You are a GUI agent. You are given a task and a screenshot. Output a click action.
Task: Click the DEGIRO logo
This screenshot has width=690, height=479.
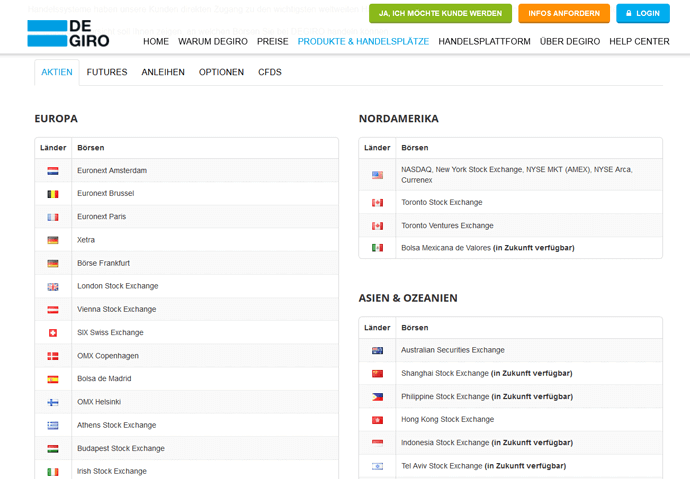68,33
